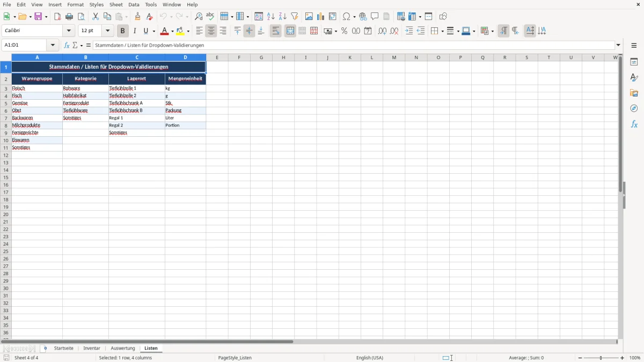The image size is (644, 362).
Task: Click the Split Window icon
Action: point(428,17)
